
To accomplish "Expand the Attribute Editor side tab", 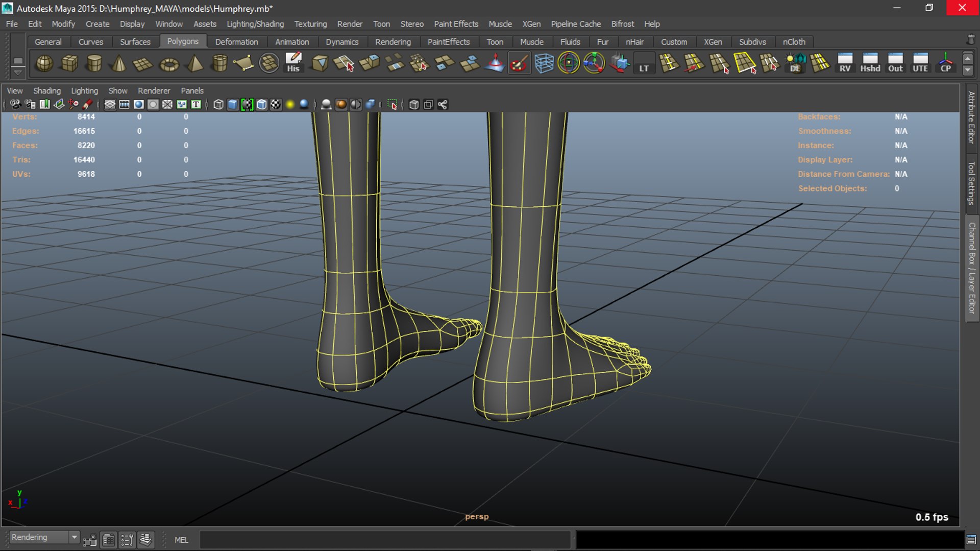I will (x=971, y=117).
